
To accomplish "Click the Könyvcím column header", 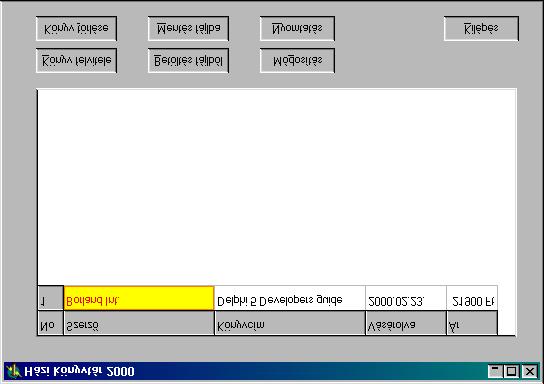I will [290, 323].
